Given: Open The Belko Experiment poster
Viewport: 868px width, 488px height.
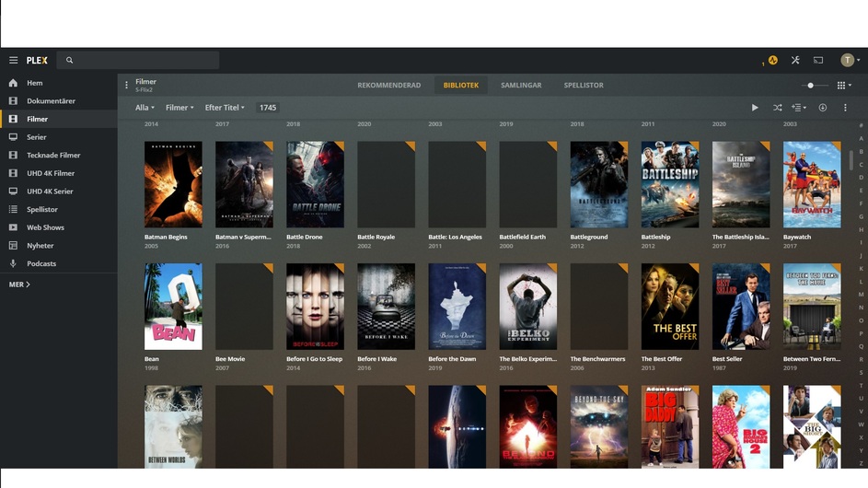Looking at the screenshot, I should coord(527,307).
